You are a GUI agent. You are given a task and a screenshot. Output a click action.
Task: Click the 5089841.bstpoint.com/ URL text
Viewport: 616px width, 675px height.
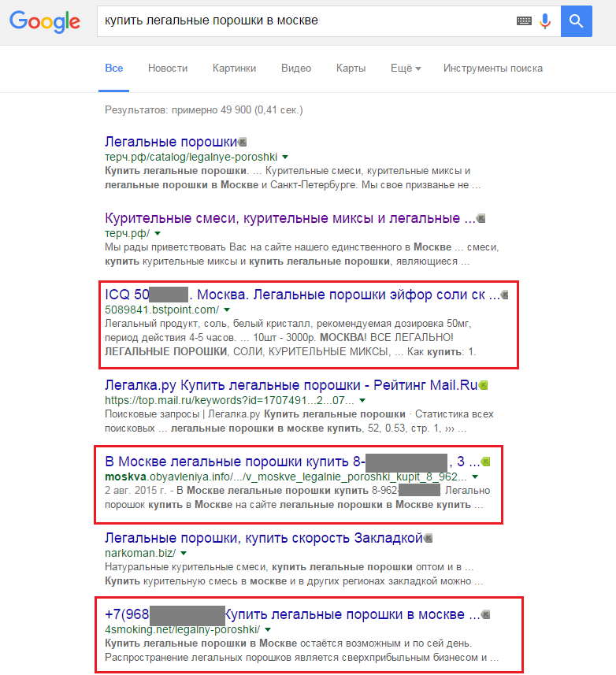tap(161, 310)
